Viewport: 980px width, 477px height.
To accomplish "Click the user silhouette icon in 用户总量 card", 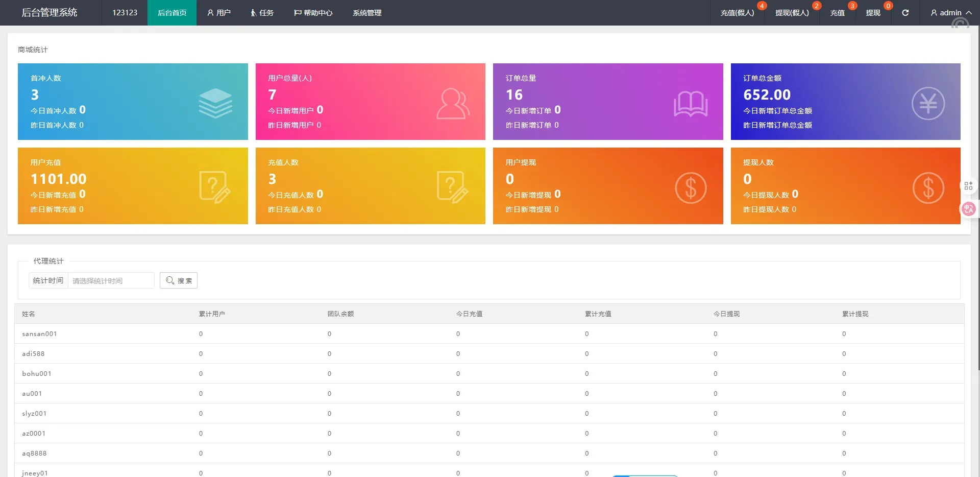I will (453, 104).
